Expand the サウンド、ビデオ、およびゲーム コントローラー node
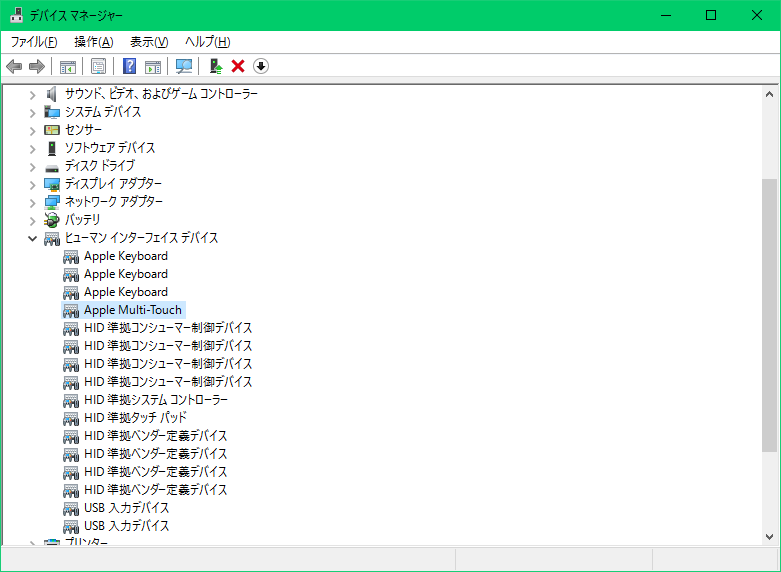This screenshot has height=572, width=781. (x=32, y=95)
